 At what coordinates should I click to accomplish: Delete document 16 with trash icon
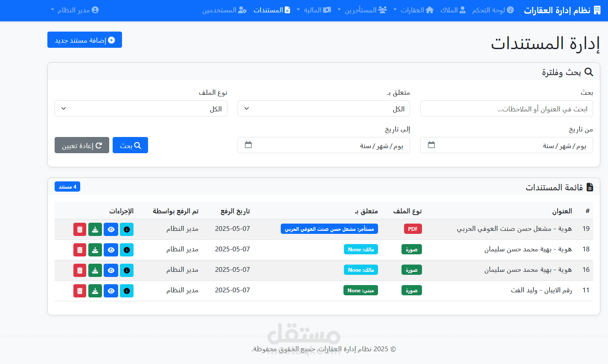click(80, 271)
